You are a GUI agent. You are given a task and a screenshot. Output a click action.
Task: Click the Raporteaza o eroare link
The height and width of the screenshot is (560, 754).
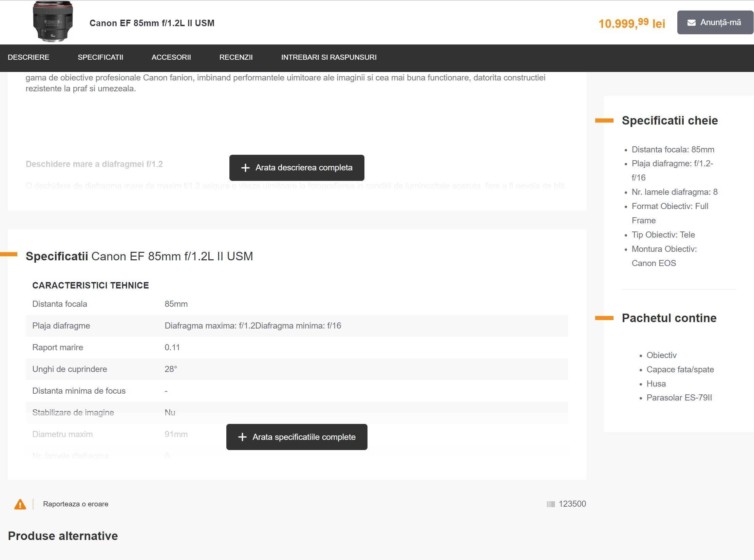(x=76, y=504)
